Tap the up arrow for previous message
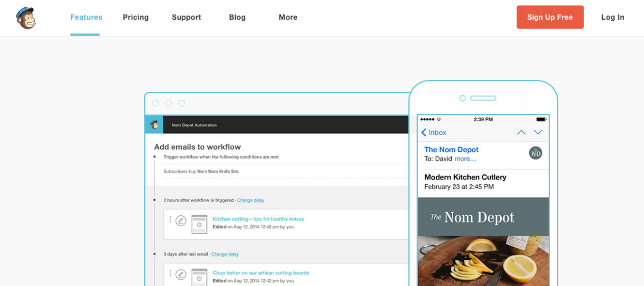This screenshot has width=644, height=286. point(521,132)
